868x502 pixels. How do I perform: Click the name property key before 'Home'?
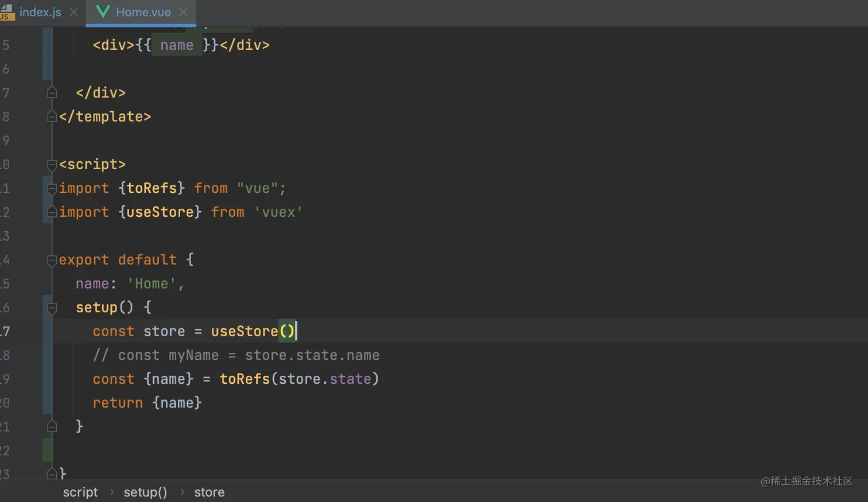coord(92,284)
